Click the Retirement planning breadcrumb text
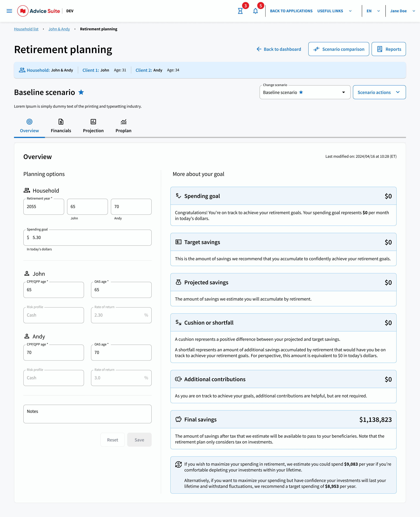420x517 pixels. coord(98,29)
